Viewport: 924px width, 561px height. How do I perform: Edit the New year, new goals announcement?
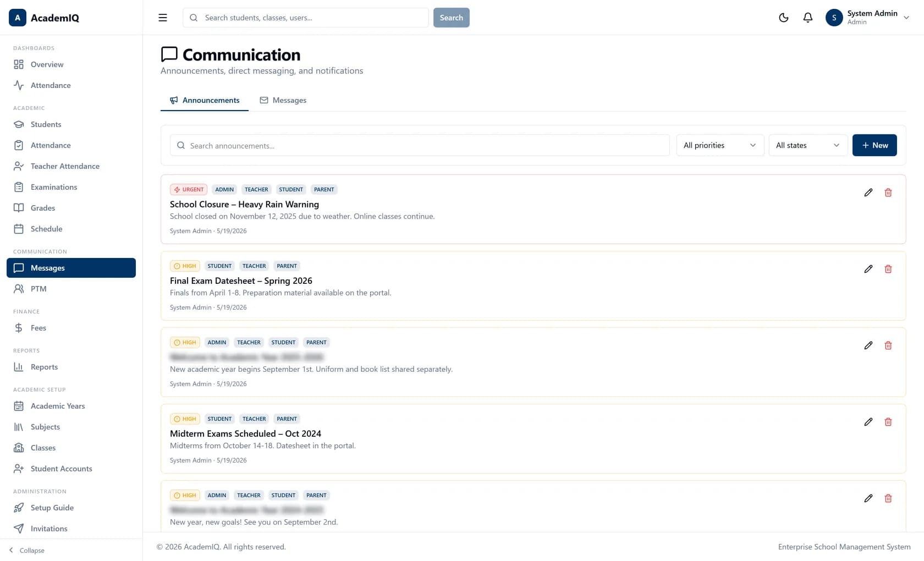[868, 498]
